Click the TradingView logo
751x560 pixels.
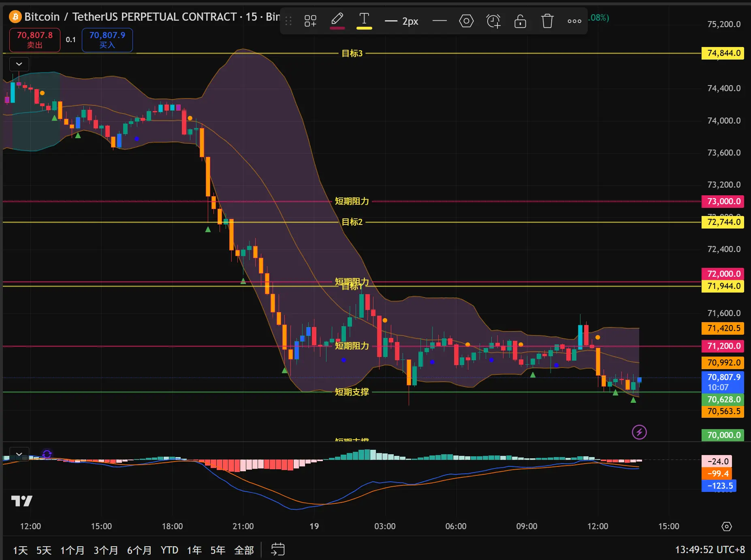coord(21,501)
